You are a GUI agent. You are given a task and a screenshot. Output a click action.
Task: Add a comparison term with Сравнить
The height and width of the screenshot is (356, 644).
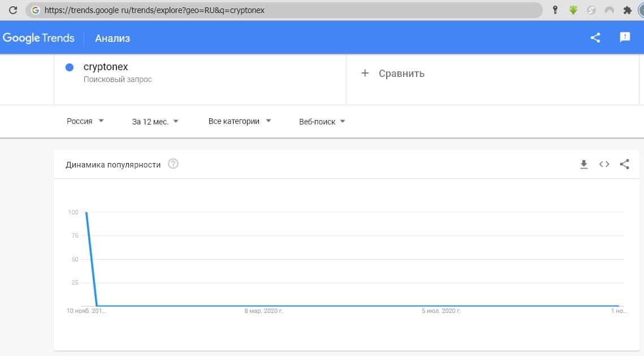[x=393, y=74]
